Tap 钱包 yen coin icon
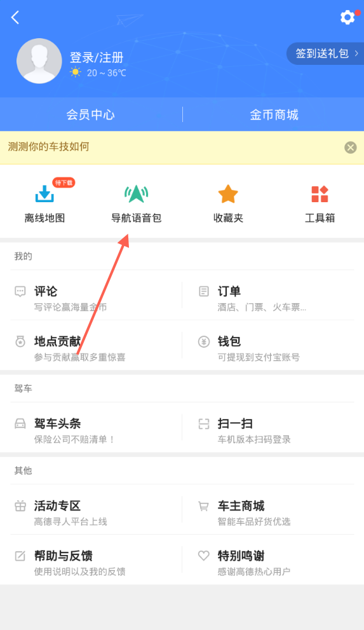 point(204,341)
